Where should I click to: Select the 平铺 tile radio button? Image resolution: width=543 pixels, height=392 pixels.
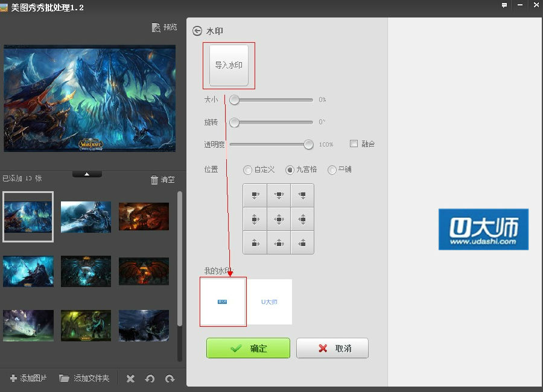[332, 170]
